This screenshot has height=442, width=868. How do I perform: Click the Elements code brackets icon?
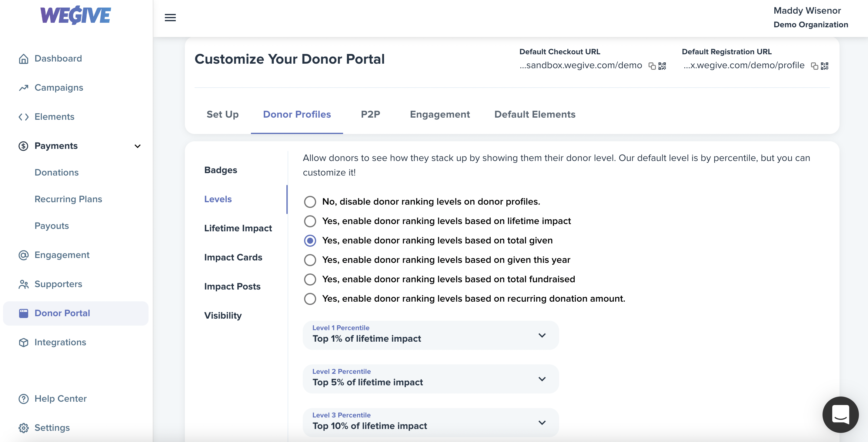coord(23,117)
